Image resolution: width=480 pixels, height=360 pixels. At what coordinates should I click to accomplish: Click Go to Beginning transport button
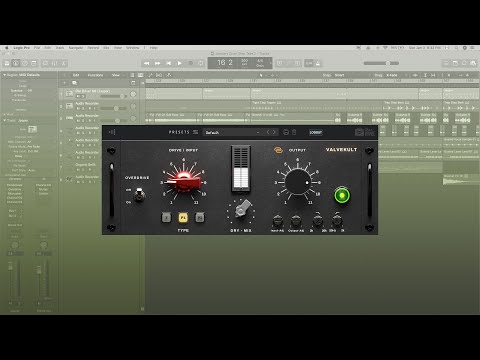pyautogui.click(x=169, y=63)
